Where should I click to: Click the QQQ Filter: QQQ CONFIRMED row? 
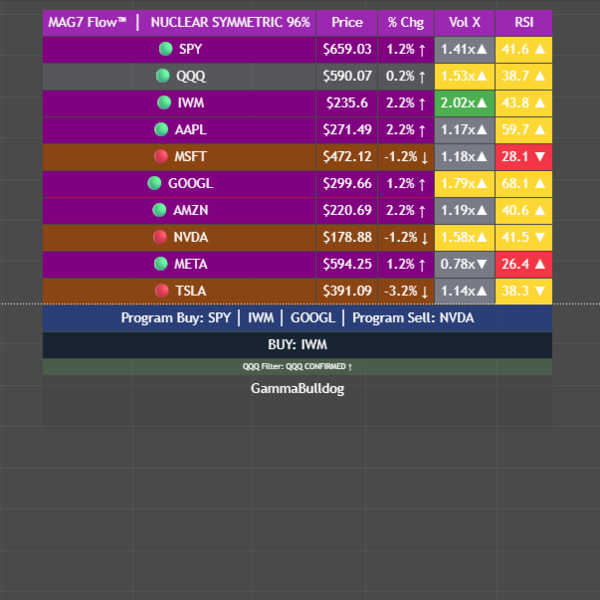pos(297,367)
